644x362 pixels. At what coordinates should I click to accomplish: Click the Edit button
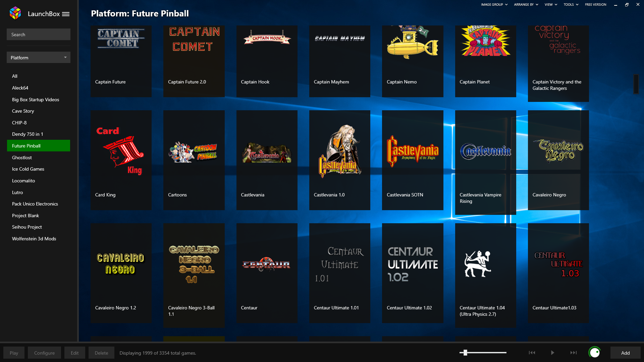[x=74, y=353]
